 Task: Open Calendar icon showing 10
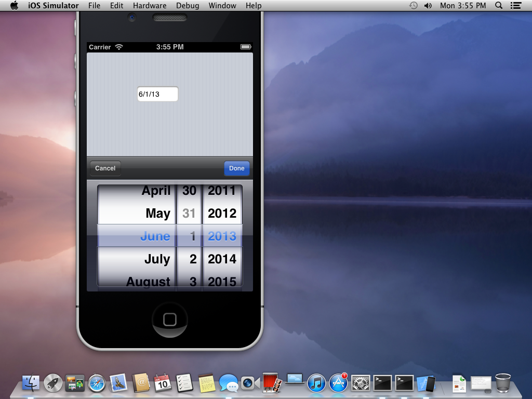[x=163, y=383]
